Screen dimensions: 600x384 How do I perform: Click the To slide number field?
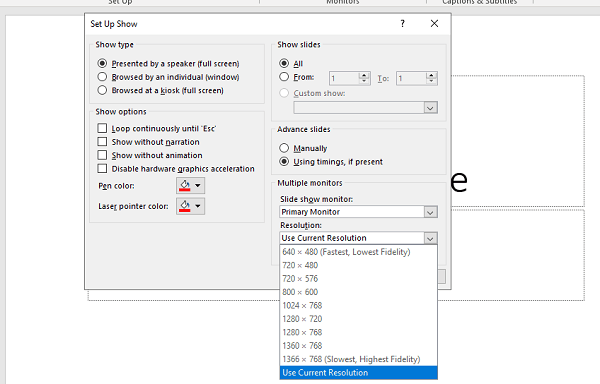[411, 78]
